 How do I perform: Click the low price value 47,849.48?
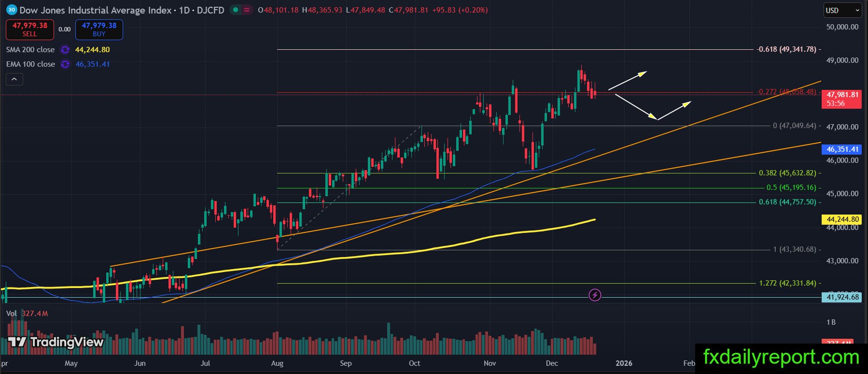pos(368,10)
